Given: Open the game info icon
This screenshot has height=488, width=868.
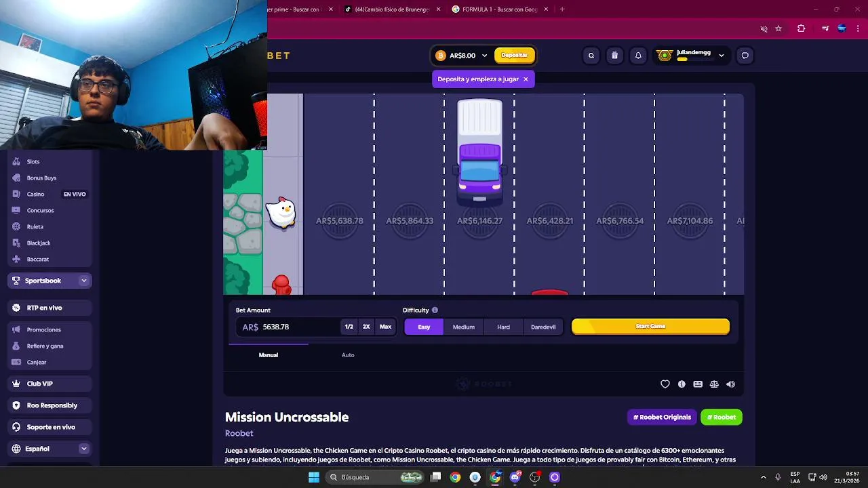Looking at the screenshot, I should pyautogui.click(x=682, y=384).
